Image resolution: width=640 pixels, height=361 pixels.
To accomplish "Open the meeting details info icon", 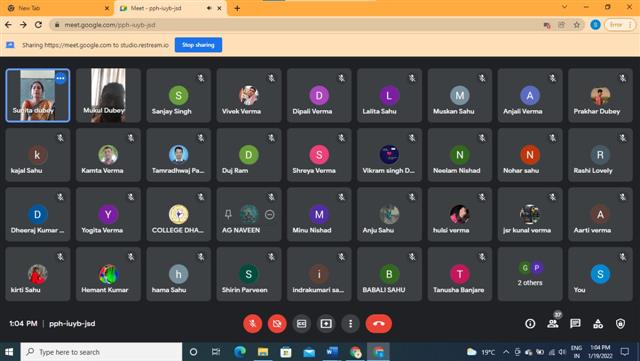I will coord(530,324).
